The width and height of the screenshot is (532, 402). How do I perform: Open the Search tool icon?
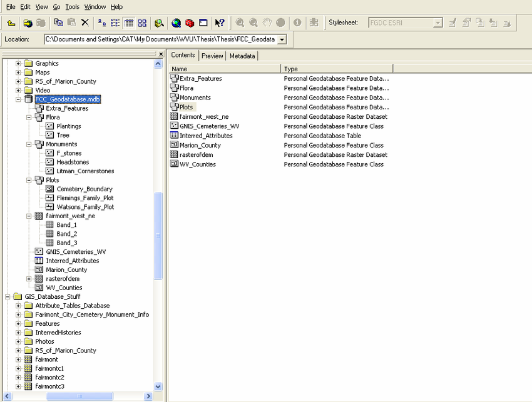pyautogui.click(x=159, y=23)
